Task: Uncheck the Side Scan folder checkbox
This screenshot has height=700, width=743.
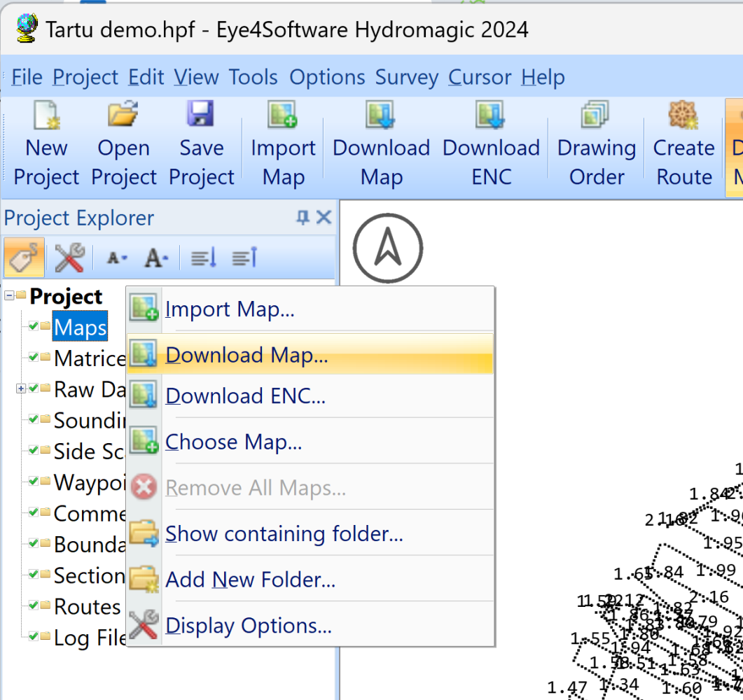Action: pos(33,450)
